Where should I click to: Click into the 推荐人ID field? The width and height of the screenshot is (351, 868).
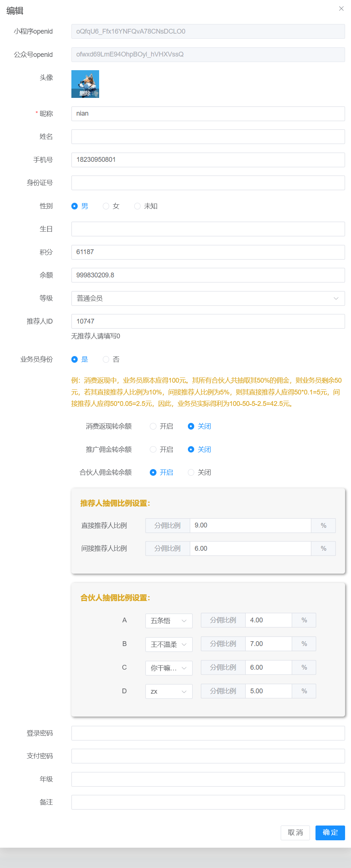(208, 321)
